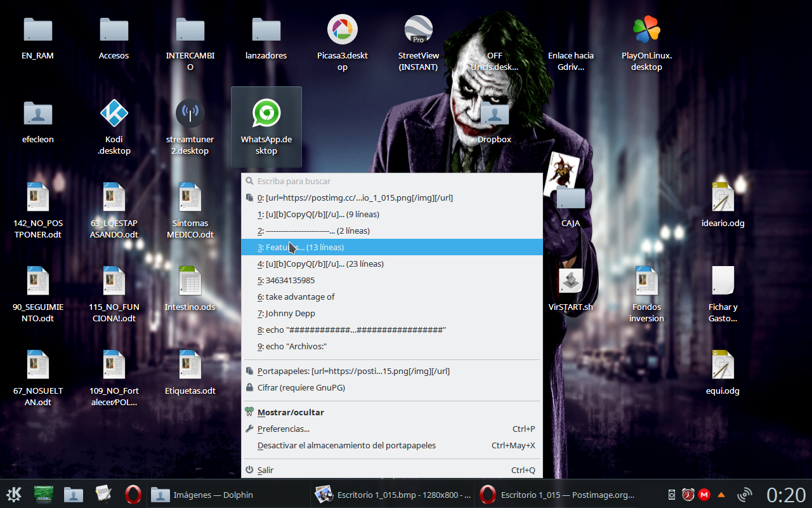The width and height of the screenshot is (812, 508).
Task: Launch the text editor panel icon
Action: point(103,494)
